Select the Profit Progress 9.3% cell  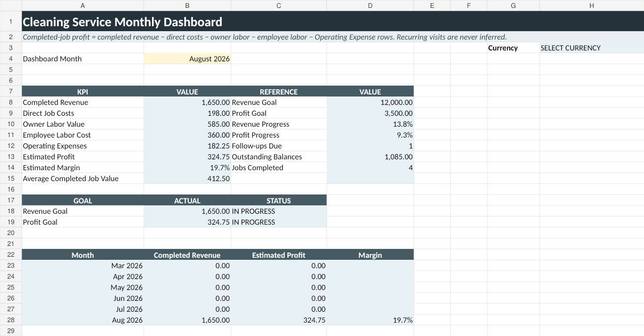(370, 135)
